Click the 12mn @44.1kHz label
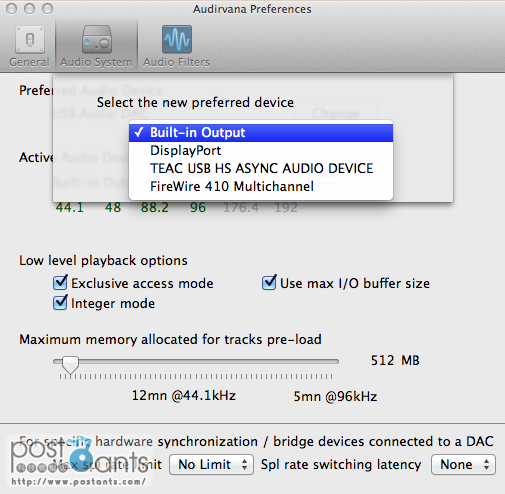 point(184,396)
